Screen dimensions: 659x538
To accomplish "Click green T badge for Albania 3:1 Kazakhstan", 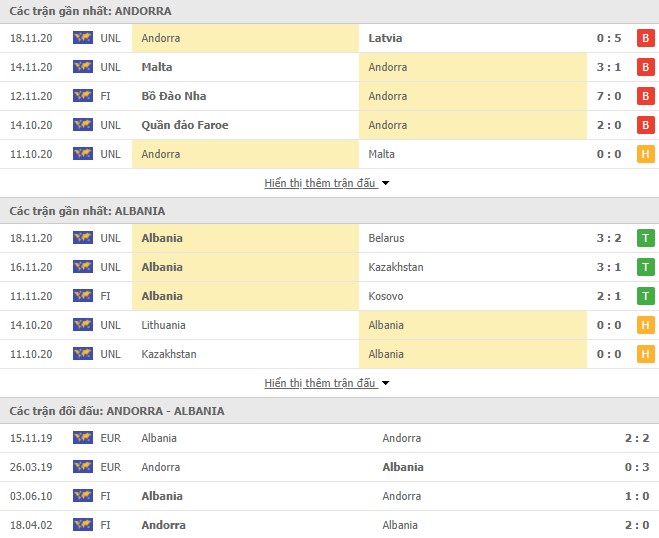I will pos(646,267).
